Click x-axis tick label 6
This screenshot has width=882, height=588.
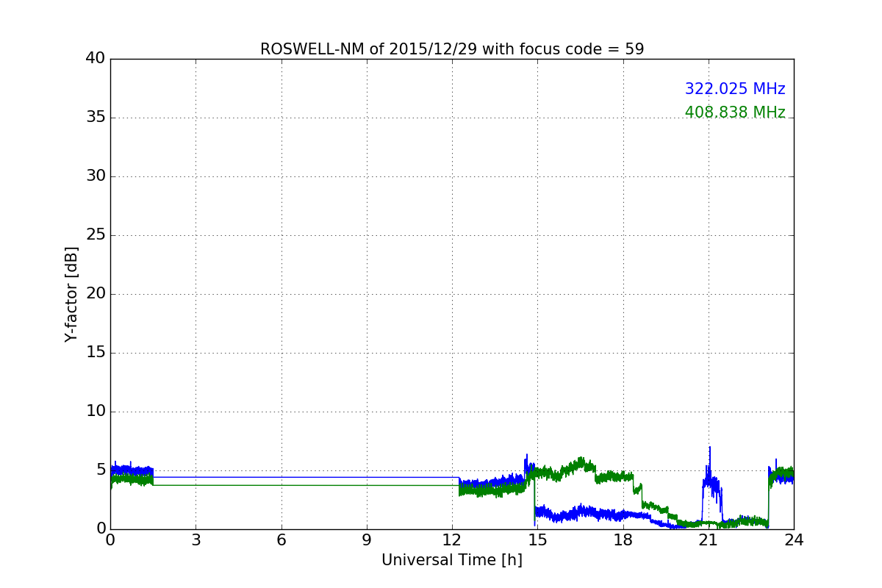click(281, 540)
